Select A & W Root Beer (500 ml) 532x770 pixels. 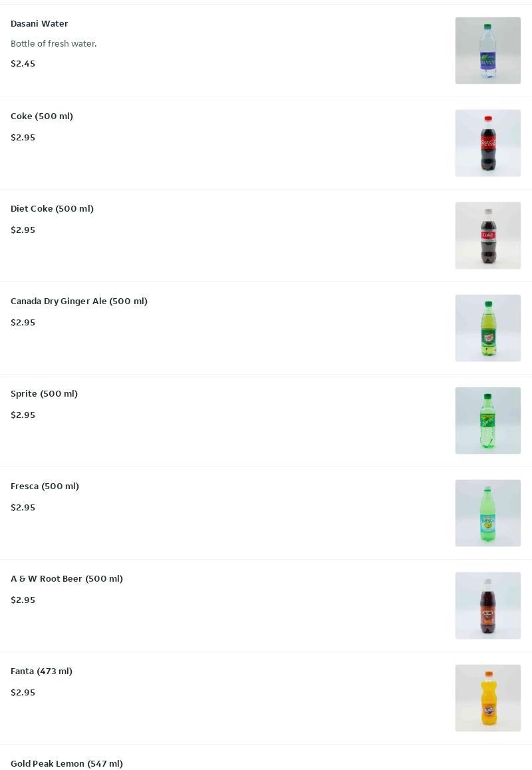[66, 578]
